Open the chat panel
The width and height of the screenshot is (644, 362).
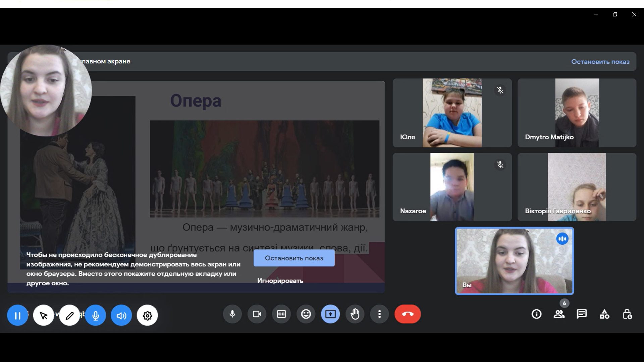point(582,314)
